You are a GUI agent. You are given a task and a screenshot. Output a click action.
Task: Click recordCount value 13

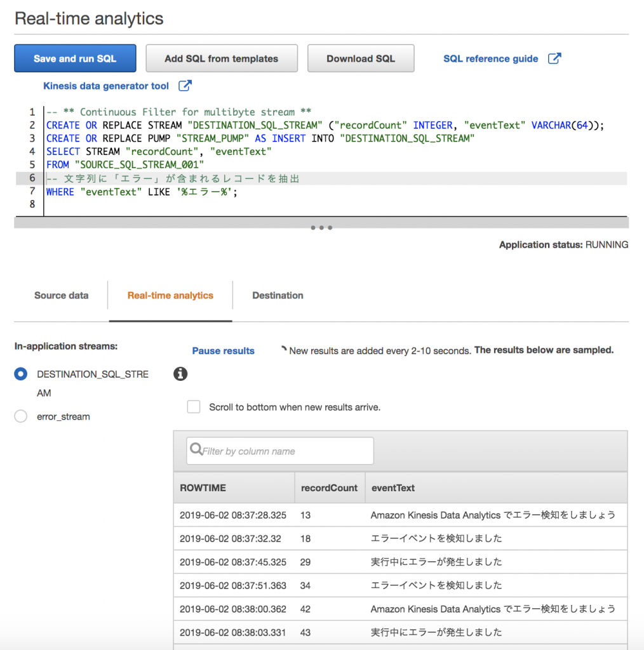[305, 515]
